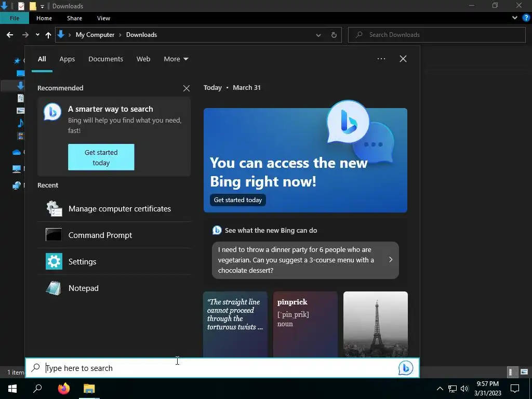
Task: Go back in File Explorer
Action: (10, 35)
